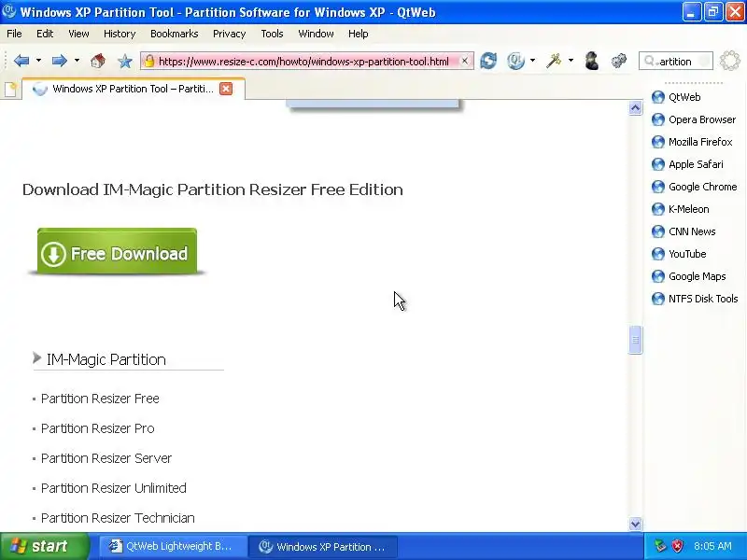The height and width of the screenshot is (560, 747).
Task: Click the padlock security icon in address bar
Action: (x=149, y=61)
